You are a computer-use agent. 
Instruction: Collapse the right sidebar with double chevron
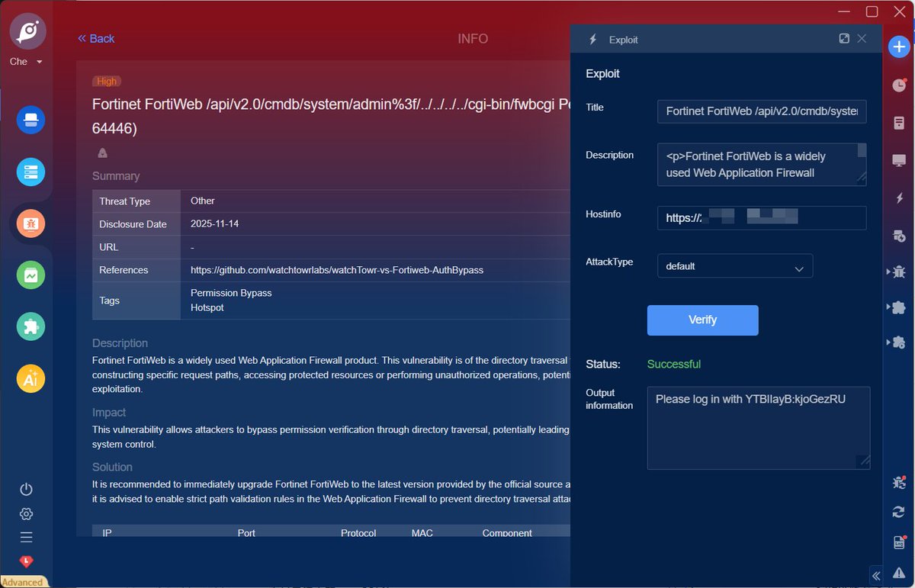pos(876,576)
